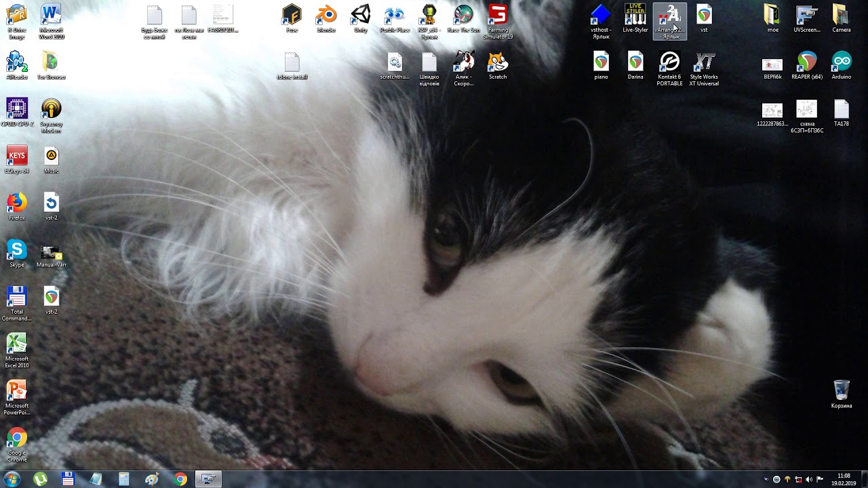Select the R-Drive Image desktop shortcut
The image size is (868, 488).
click(x=17, y=22)
